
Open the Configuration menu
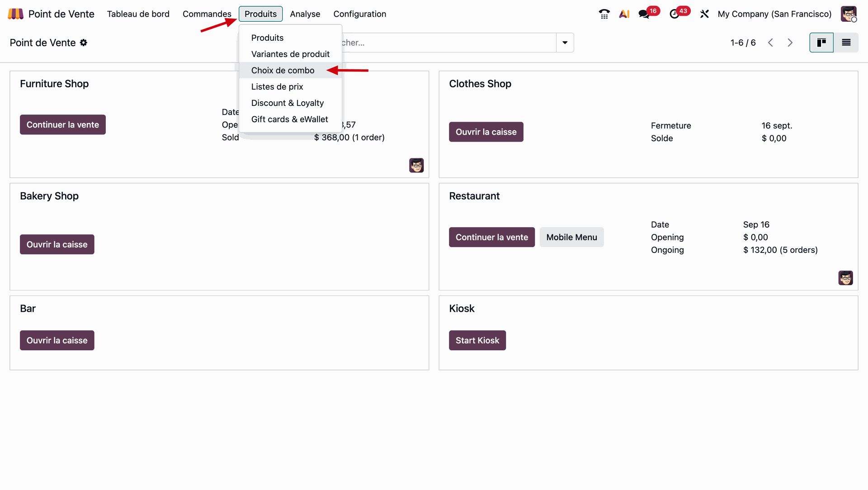359,14
